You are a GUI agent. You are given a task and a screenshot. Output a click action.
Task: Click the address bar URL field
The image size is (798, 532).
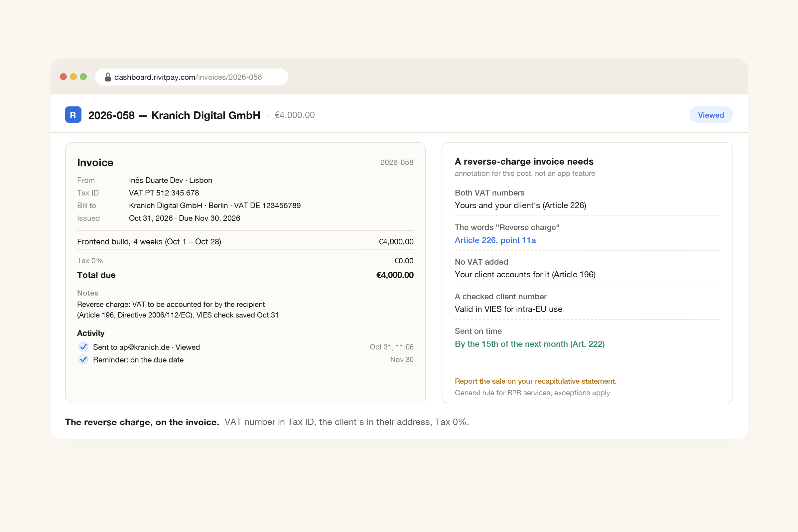[192, 77]
